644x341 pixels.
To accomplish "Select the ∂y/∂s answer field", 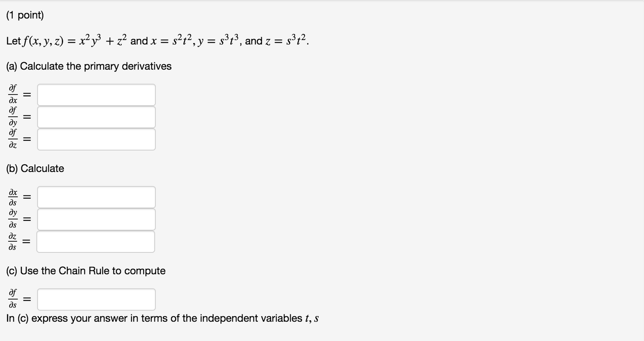I will pos(96,219).
